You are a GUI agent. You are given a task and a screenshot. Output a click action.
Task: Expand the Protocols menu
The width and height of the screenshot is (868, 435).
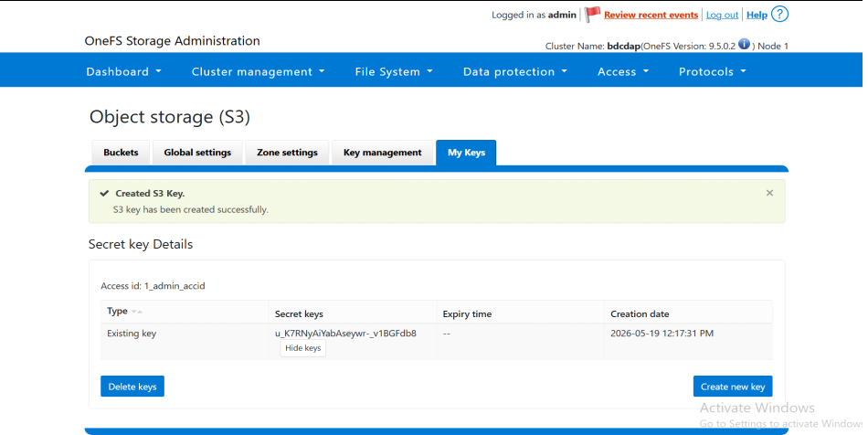pos(713,71)
